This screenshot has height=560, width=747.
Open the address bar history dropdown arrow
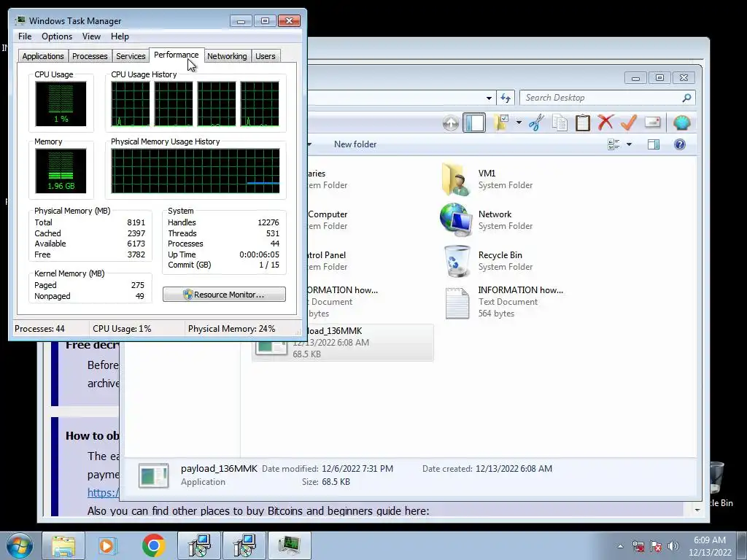pyautogui.click(x=489, y=98)
